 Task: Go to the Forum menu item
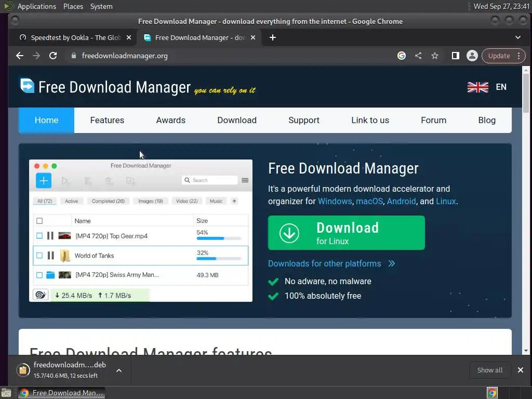pos(434,120)
